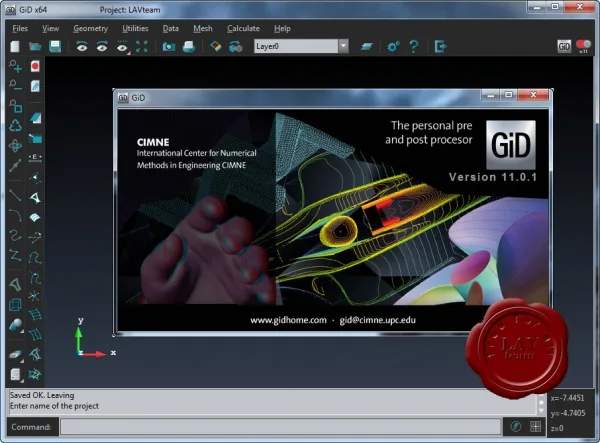Open the Utilities menu
600x443 pixels.
[135, 29]
